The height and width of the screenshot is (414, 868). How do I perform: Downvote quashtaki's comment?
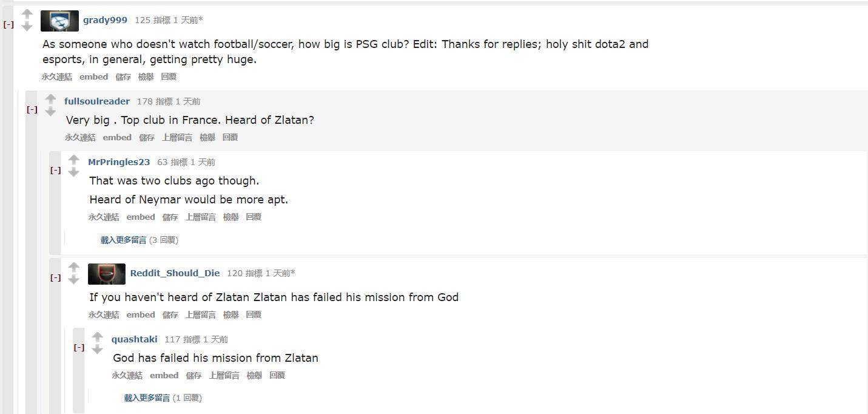(x=97, y=350)
